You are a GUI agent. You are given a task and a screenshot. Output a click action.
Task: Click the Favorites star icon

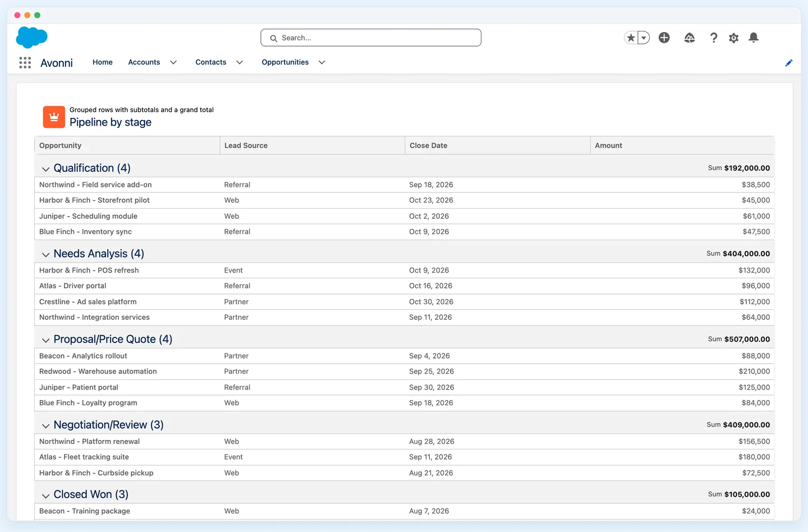pyautogui.click(x=631, y=38)
